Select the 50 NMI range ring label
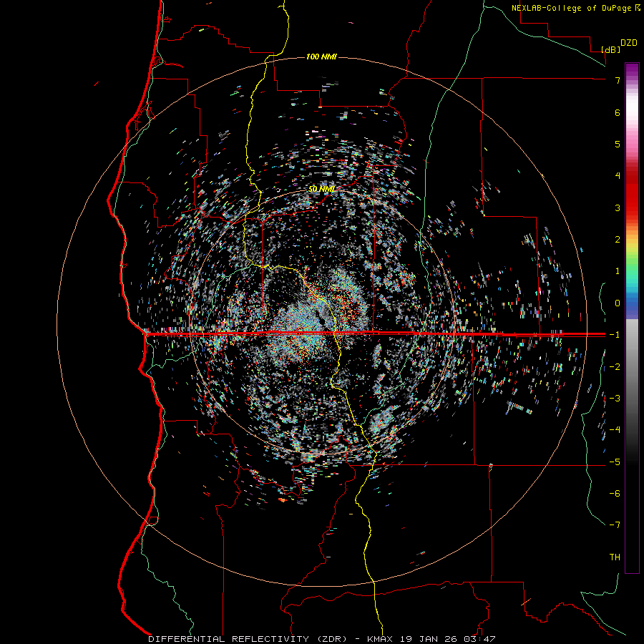Viewport: 644px width, 644px height. point(321,189)
